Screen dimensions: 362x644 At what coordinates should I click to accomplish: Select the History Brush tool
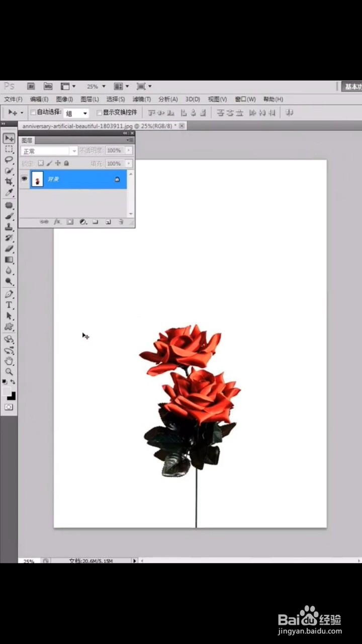[9, 238]
